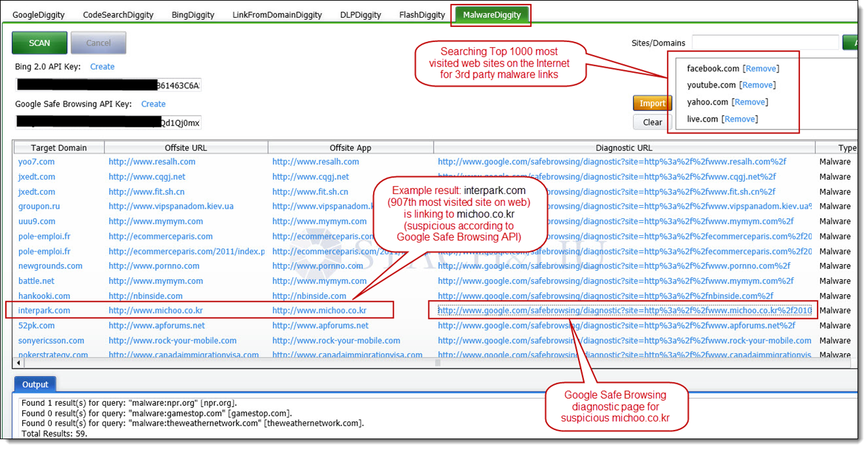Screen dimensions: 868x449
Task: Select the output line mentioning gamestop.com
Action: [x=157, y=413]
